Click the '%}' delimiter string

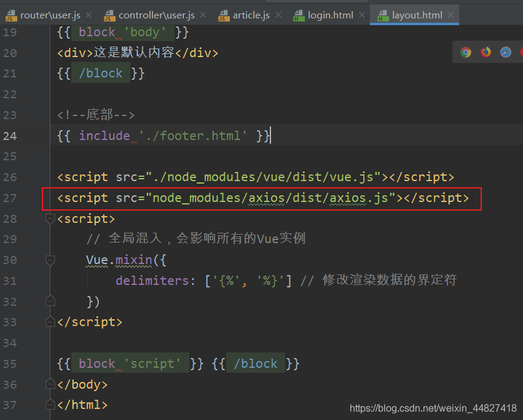[x=270, y=281]
